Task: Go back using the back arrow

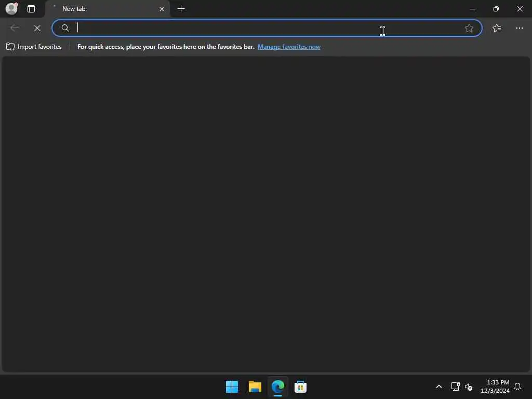Action: (15, 28)
